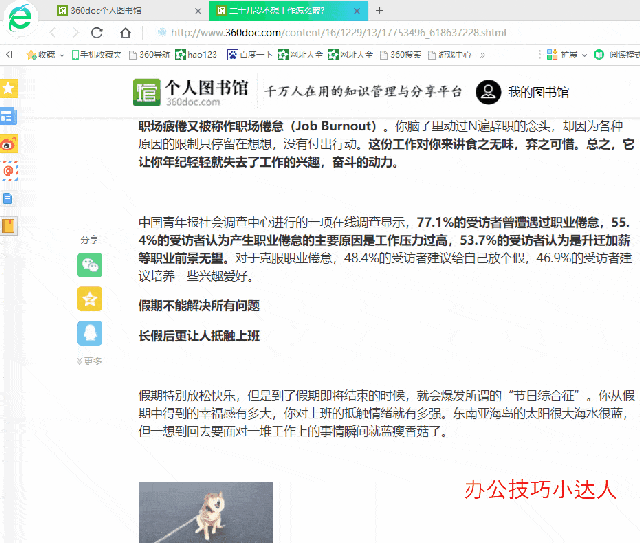Go to browser home page icon

(125, 33)
